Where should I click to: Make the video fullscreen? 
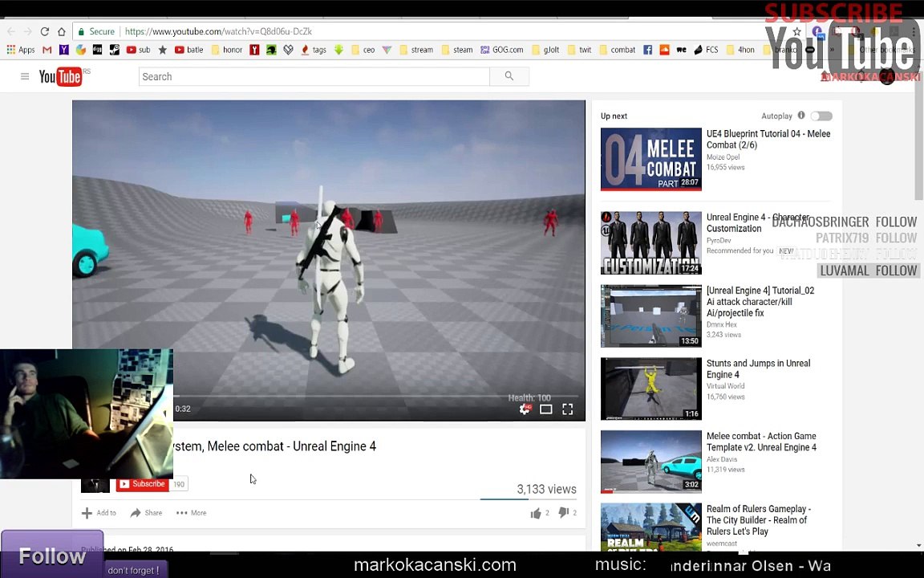tap(568, 409)
